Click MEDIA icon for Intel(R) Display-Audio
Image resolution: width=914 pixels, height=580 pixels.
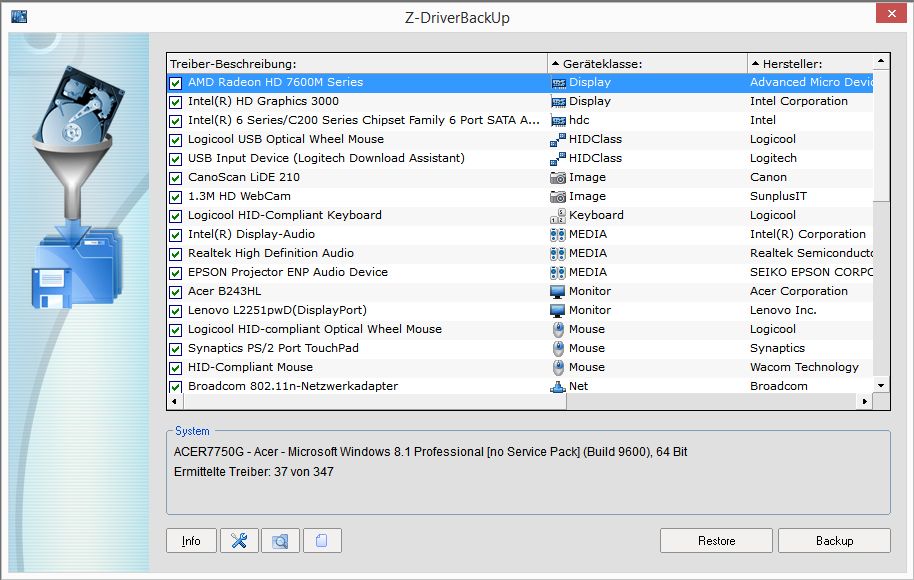[x=558, y=235]
